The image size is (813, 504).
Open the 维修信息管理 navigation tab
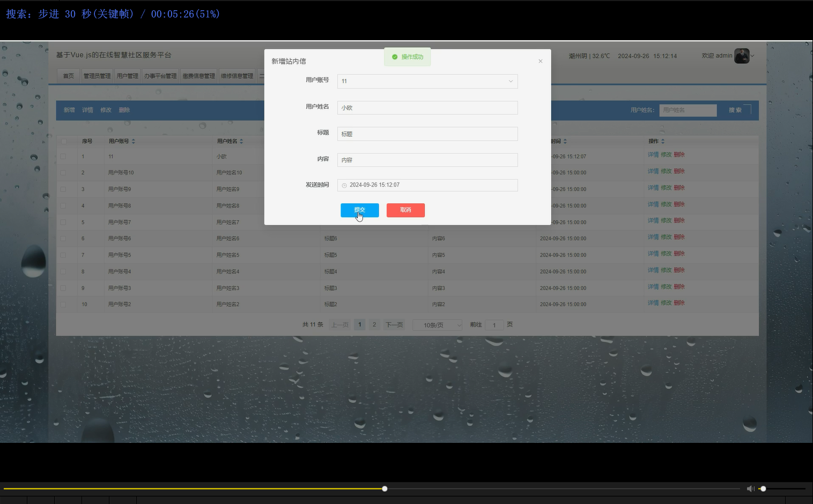tap(237, 76)
